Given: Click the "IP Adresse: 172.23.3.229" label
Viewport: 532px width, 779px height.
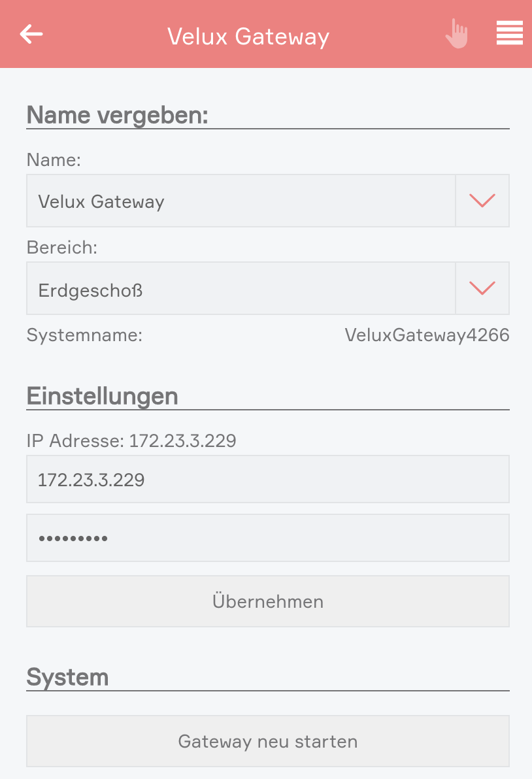Looking at the screenshot, I should [x=131, y=441].
